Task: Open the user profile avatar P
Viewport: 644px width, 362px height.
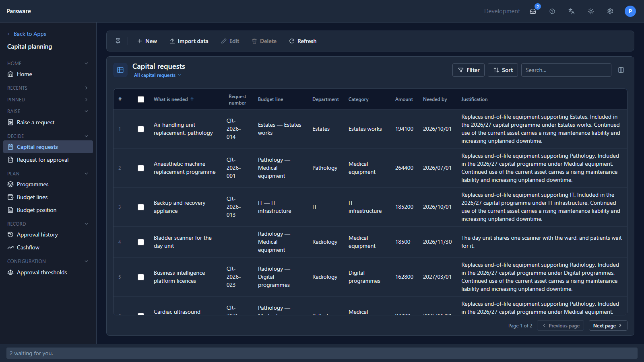Action: click(x=630, y=11)
